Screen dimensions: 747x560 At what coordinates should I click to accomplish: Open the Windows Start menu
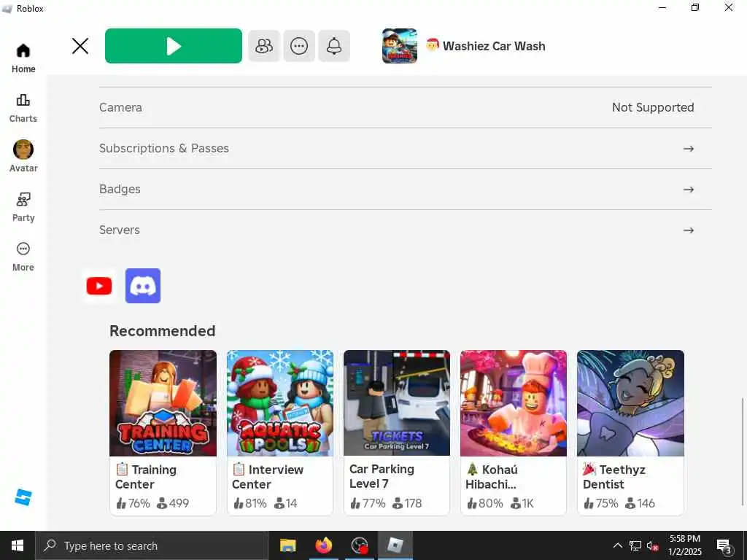18,545
